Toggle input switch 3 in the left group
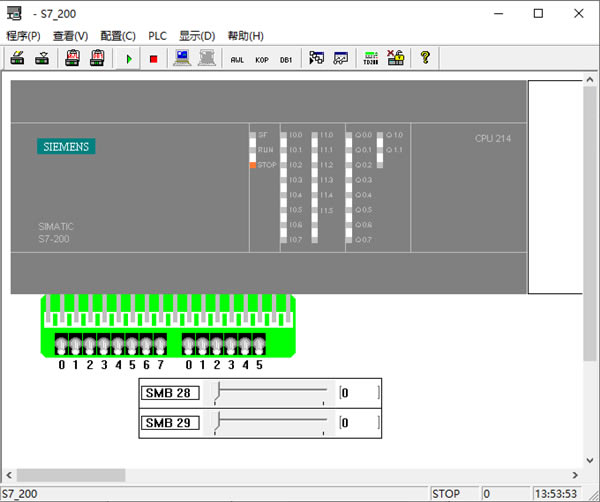This screenshot has height=502, width=600. [x=104, y=344]
